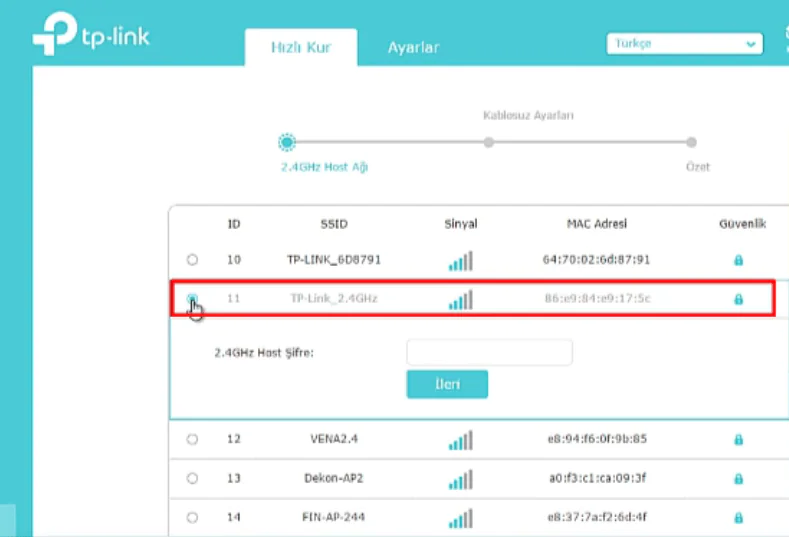
Task: Click lock icon for TP-Link_2.4GHz row
Action: tap(738, 299)
